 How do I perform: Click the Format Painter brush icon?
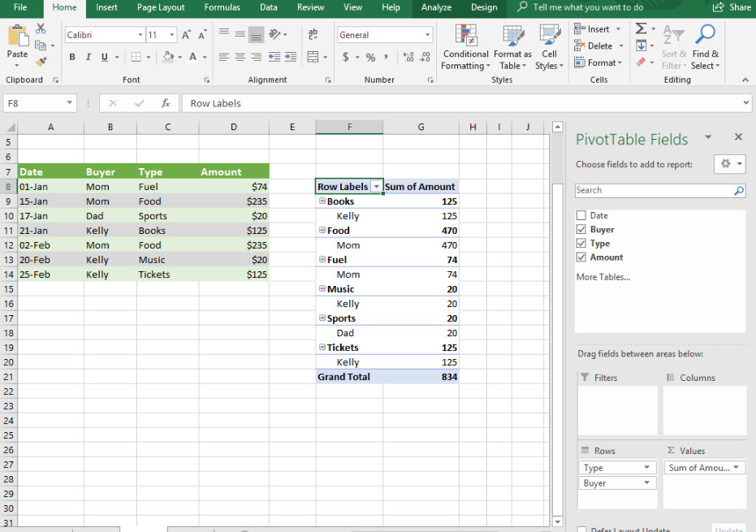[x=41, y=62]
